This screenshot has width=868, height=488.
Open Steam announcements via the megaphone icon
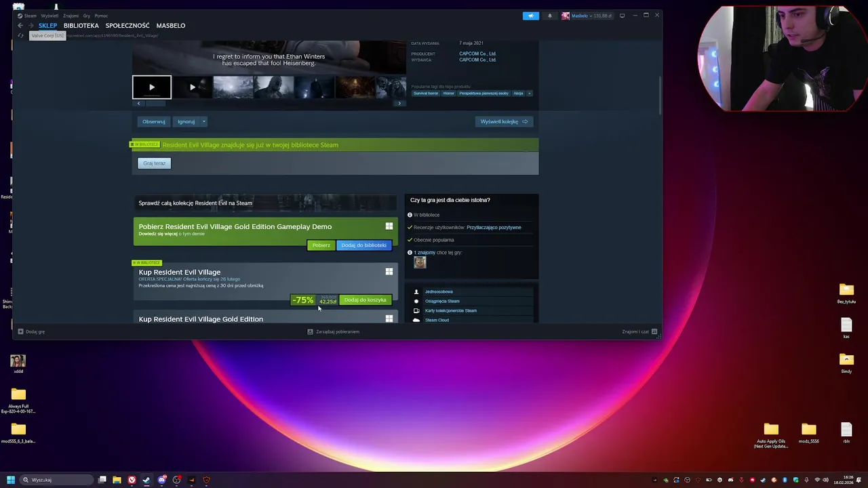tap(530, 16)
